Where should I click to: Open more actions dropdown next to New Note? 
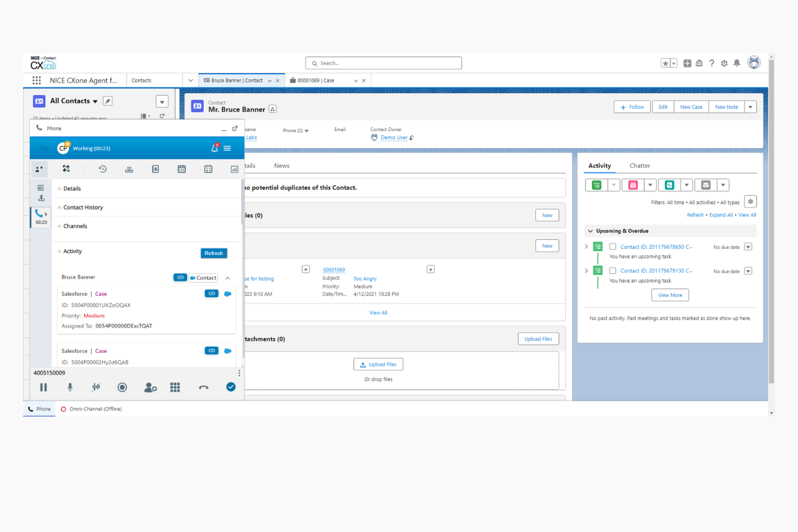(x=751, y=107)
